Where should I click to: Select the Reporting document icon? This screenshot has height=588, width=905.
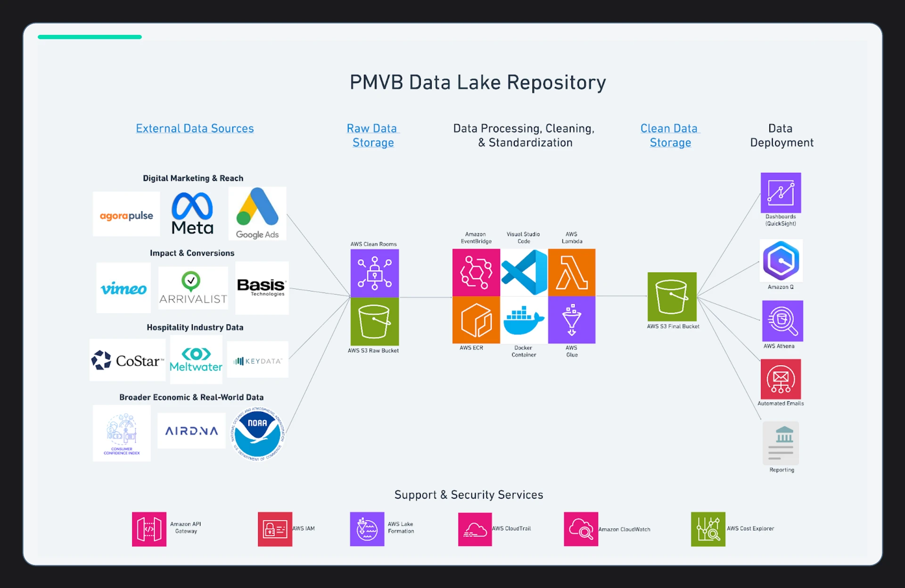(x=781, y=443)
